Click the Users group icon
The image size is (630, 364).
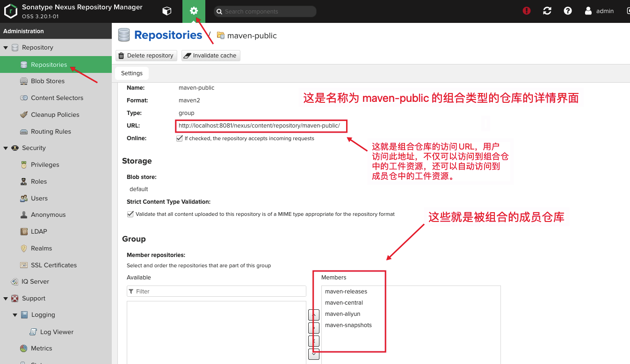pos(24,198)
